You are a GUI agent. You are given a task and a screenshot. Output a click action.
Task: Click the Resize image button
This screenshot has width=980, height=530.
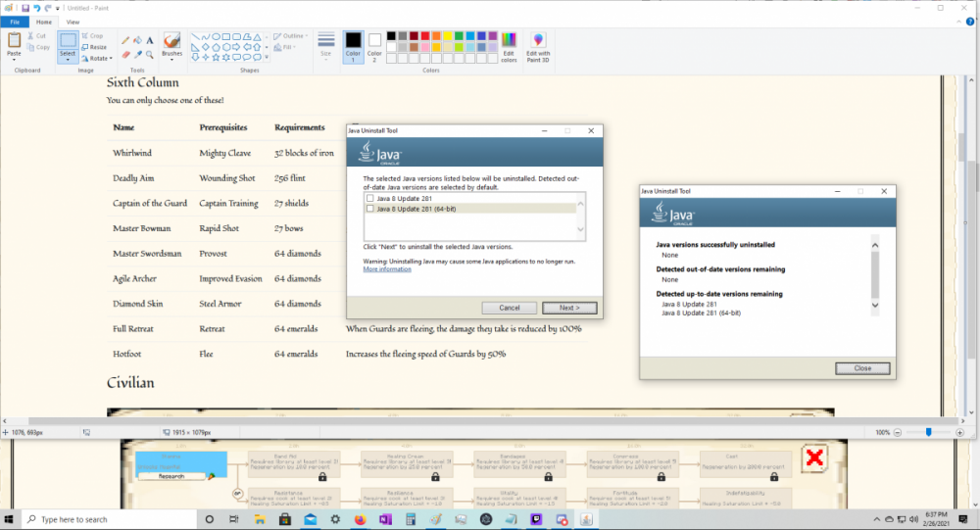pyautogui.click(x=94, y=47)
